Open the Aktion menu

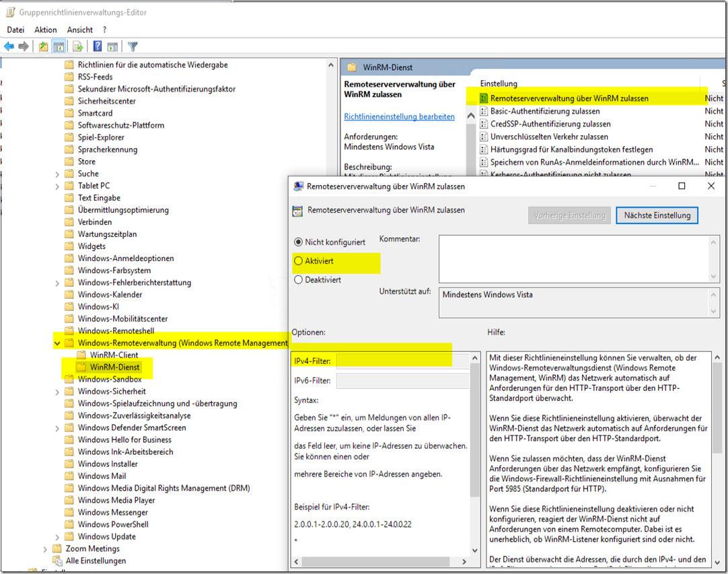click(x=46, y=30)
